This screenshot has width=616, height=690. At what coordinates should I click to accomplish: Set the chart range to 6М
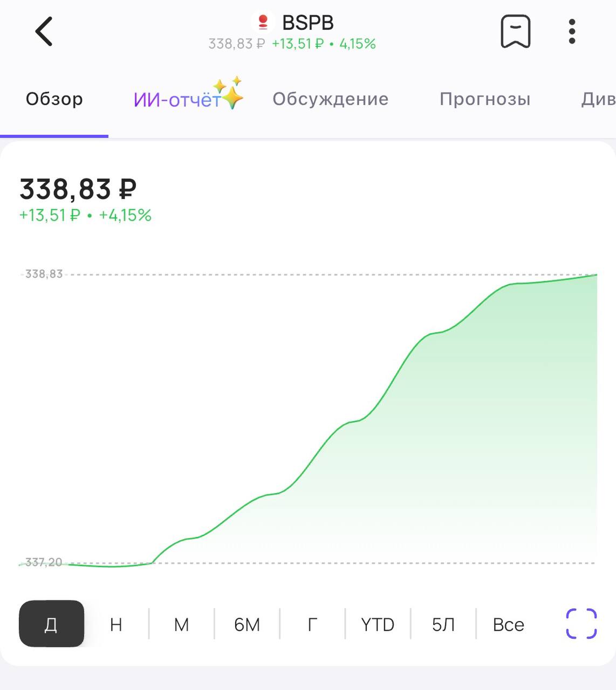[247, 624]
